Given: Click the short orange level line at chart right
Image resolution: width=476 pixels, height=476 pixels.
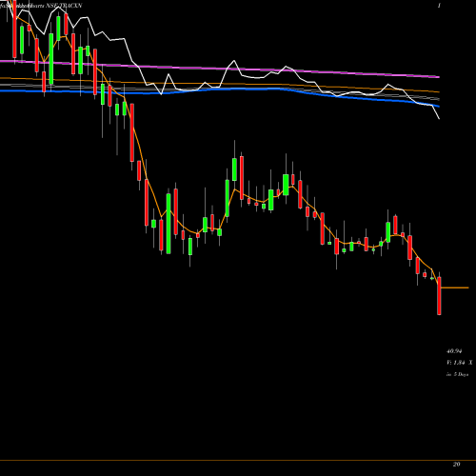Looking at the screenshot, I should click(x=455, y=288).
